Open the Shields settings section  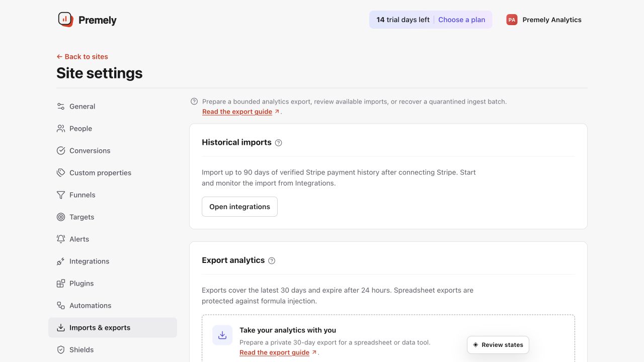[113, 350]
